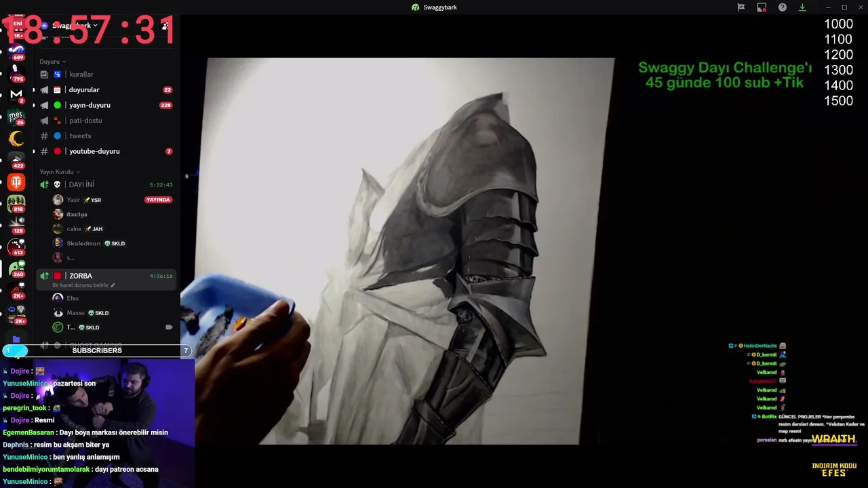Click the 5:32:43 timer on DAYI İNİ
This screenshot has width=868, height=488.
161,184
